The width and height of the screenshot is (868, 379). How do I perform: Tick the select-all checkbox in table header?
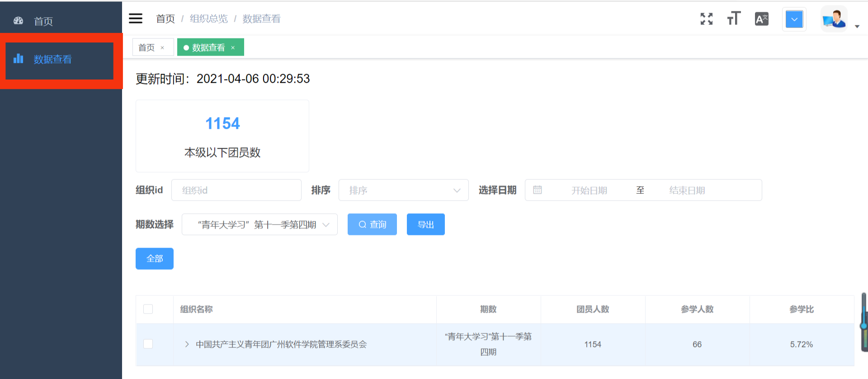[x=148, y=309]
